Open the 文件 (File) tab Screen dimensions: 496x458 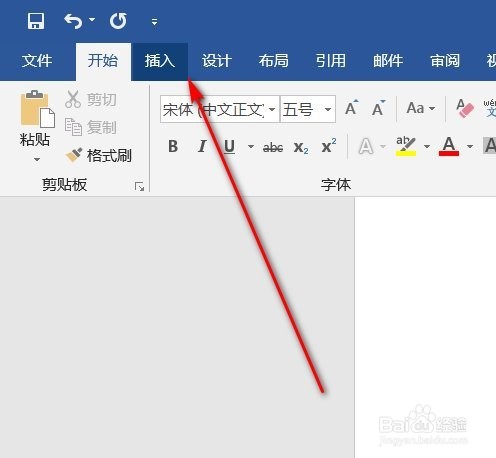37,61
